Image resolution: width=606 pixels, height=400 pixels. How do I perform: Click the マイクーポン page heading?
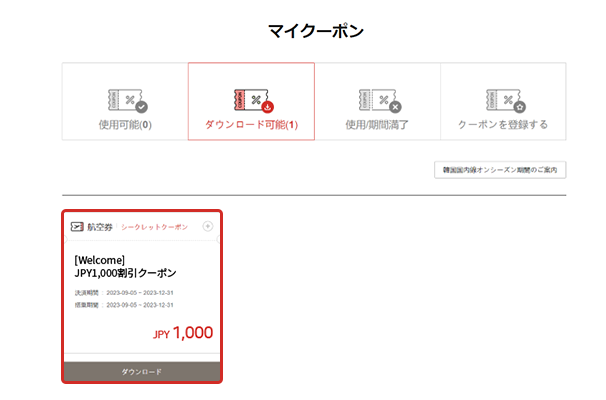(x=316, y=31)
